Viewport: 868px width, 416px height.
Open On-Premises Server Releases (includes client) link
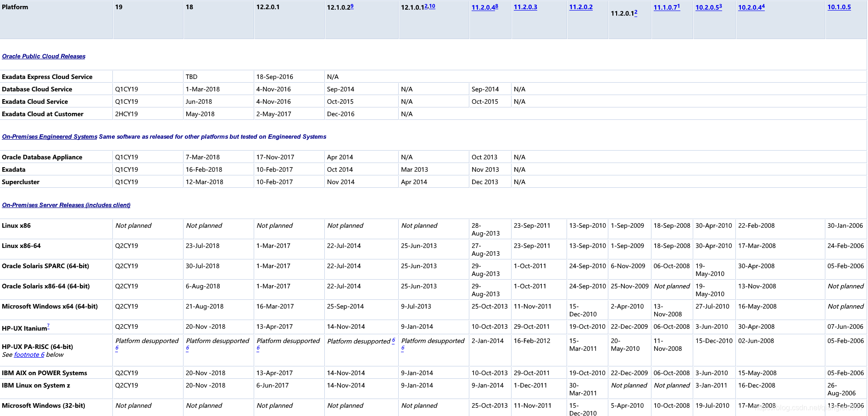click(x=66, y=205)
